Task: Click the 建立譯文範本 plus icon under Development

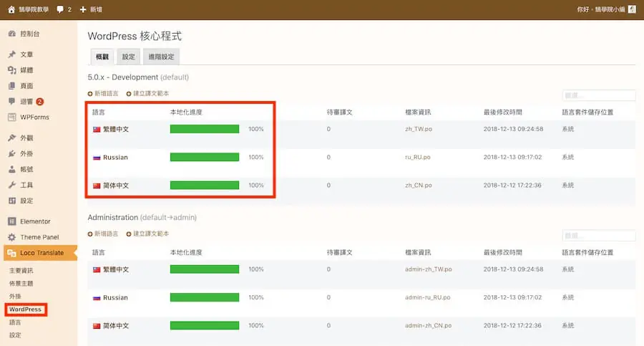Action: pyautogui.click(x=129, y=94)
